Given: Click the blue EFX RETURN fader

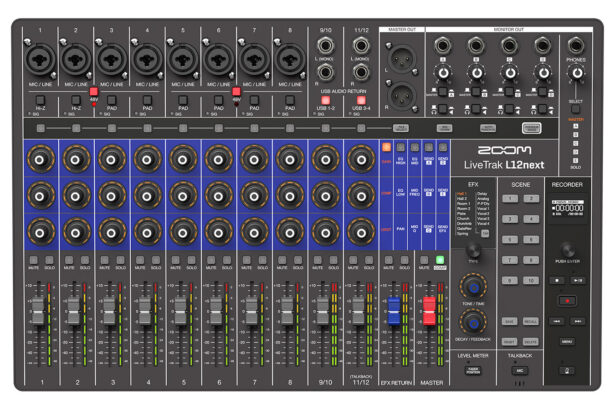Looking at the screenshot, I should point(393,311).
